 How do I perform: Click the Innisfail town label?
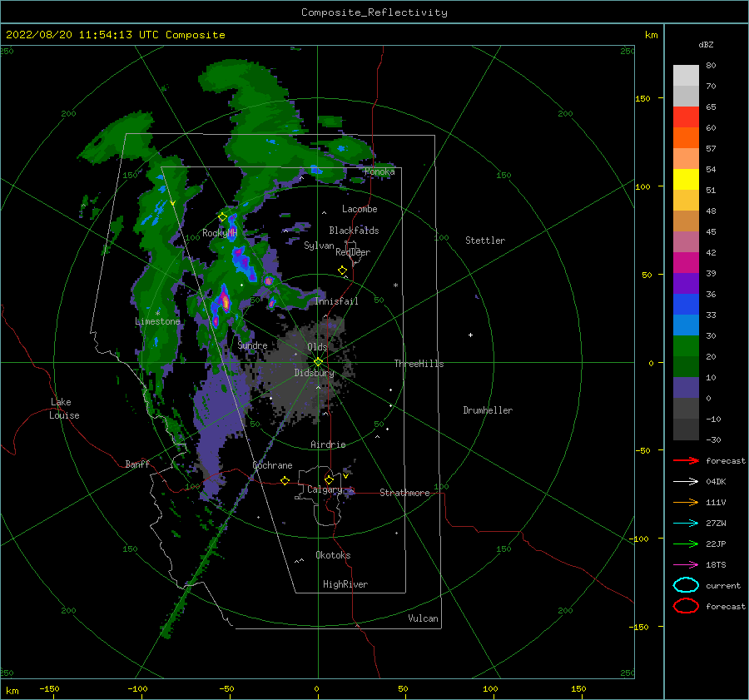point(336,301)
